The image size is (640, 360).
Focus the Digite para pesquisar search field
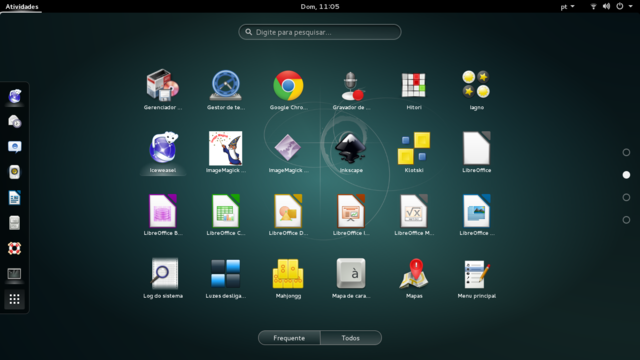coord(320,32)
